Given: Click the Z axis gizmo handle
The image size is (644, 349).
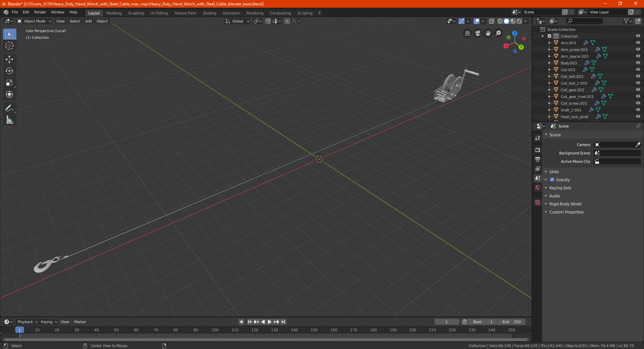Looking at the screenshot, I should coord(515,33).
